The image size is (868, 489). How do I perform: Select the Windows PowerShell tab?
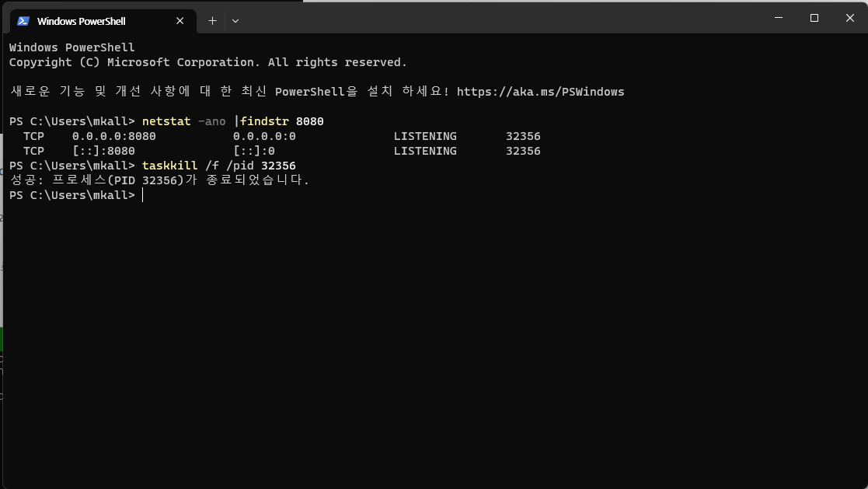tap(103, 21)
